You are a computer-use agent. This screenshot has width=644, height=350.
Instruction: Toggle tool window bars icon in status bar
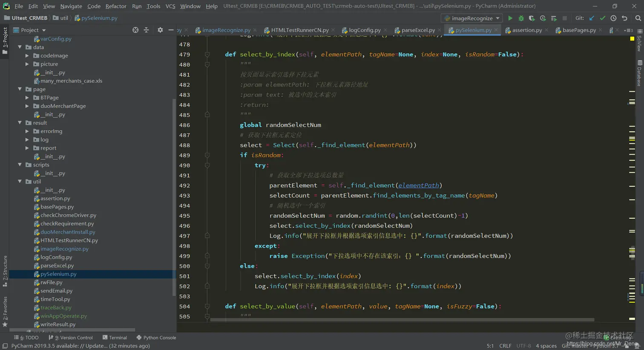[5, 346]
